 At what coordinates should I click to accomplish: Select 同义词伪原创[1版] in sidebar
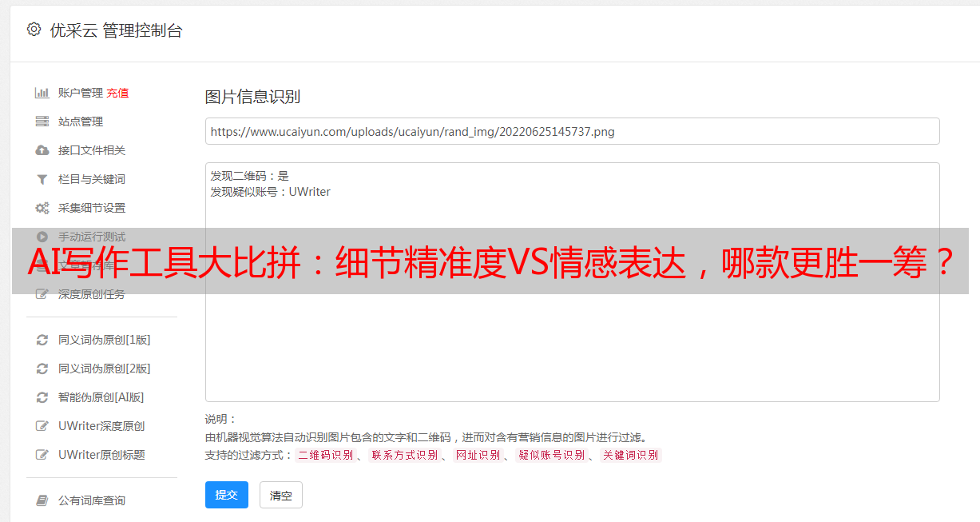(x=105, y=340)
